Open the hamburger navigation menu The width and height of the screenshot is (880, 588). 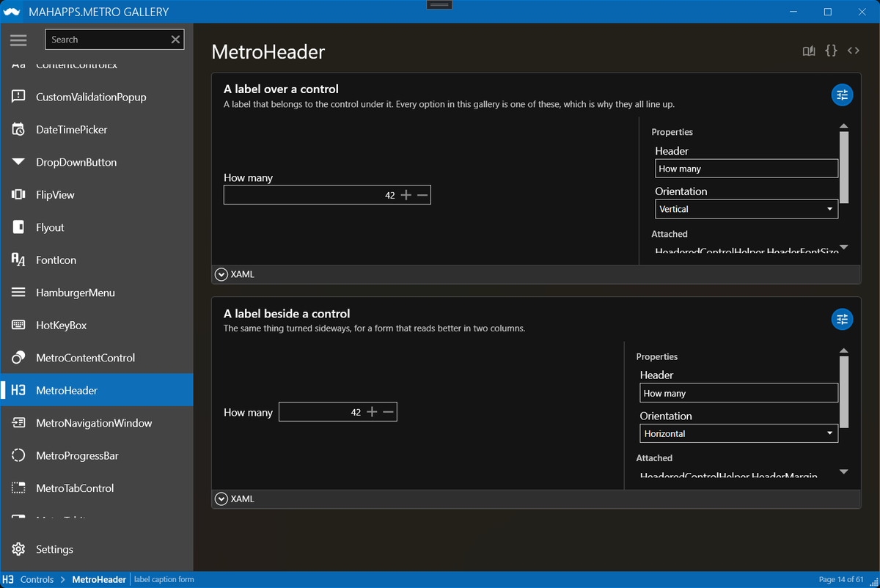click(x=18, y=40)
